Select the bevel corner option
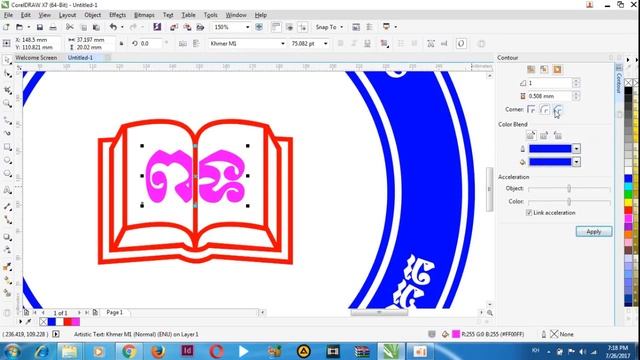Screen dimensions: 640x360 (558, 109)
